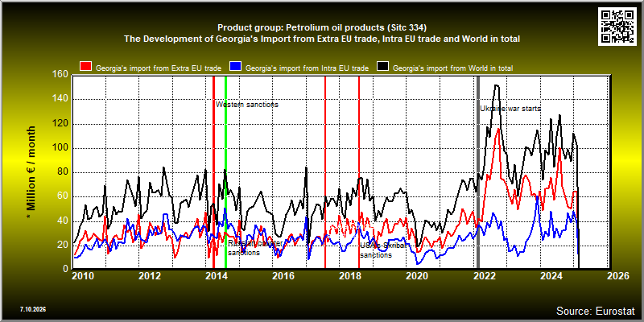
Task: Click the "Ukraine war starts" annotation label
Action: click(510, 109)
